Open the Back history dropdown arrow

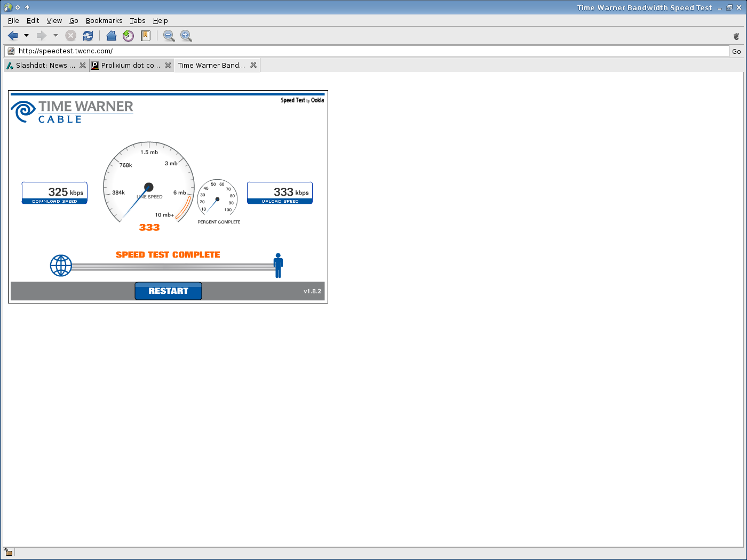click(26, 36)
